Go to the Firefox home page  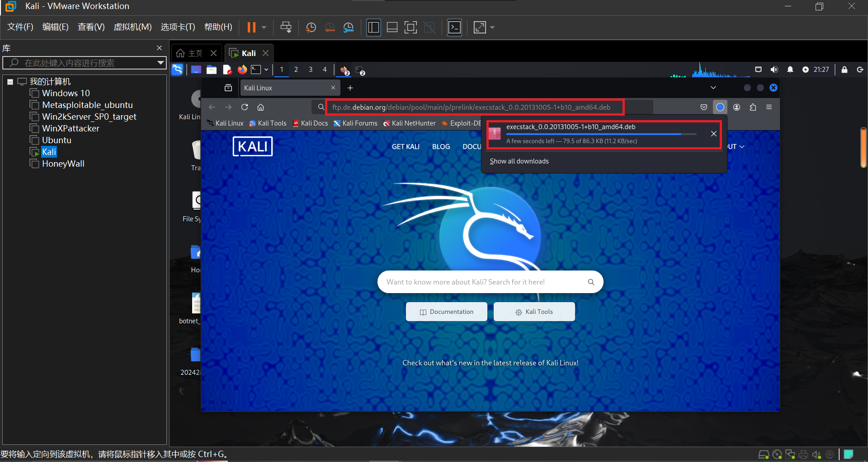[260, 107]
